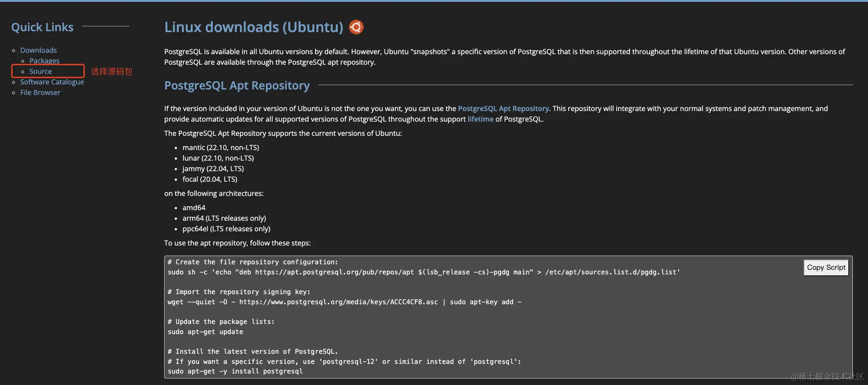868x385 pixels.
Task: Click the '# Import the repository signing key' comment
Action: [239, 292]
